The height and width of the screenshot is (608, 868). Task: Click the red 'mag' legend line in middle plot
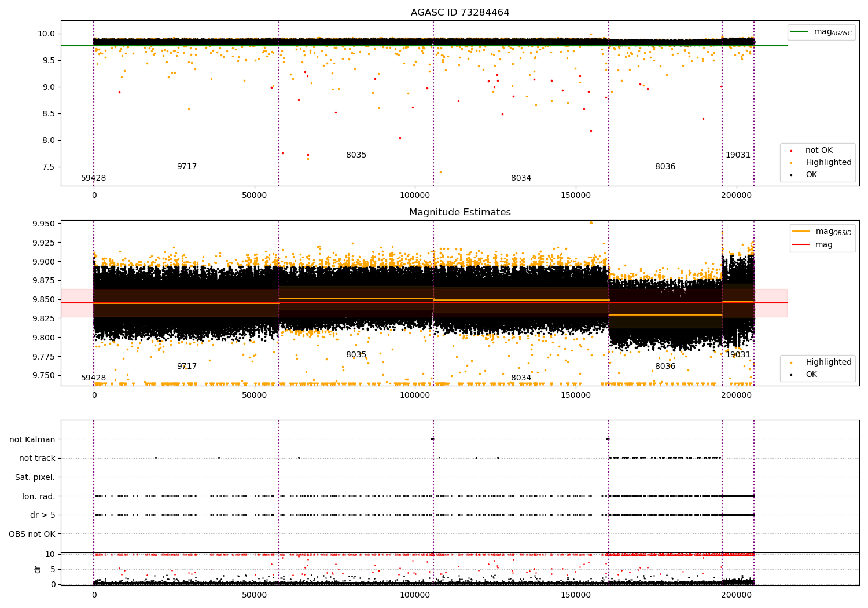click(x=801, y=244)
